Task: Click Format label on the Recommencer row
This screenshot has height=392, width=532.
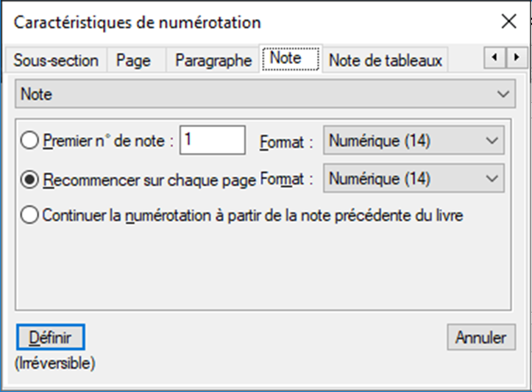Action: click(x=281, y=179)
